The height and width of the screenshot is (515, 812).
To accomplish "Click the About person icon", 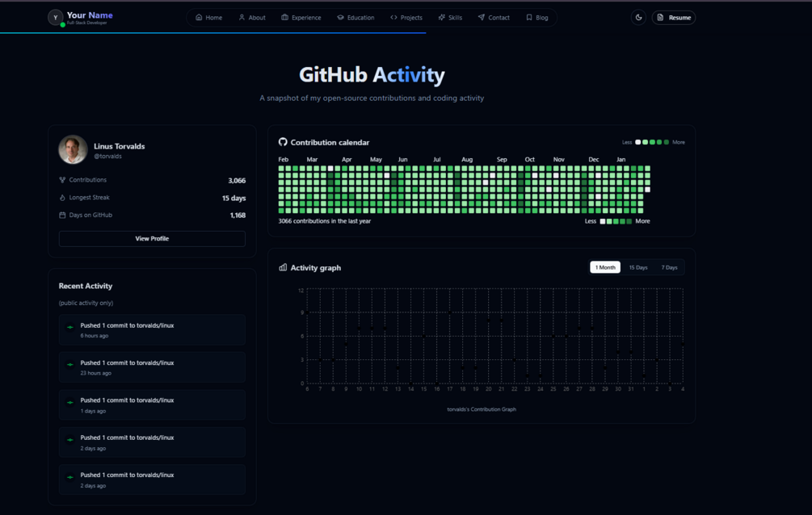I will [242, 18].
